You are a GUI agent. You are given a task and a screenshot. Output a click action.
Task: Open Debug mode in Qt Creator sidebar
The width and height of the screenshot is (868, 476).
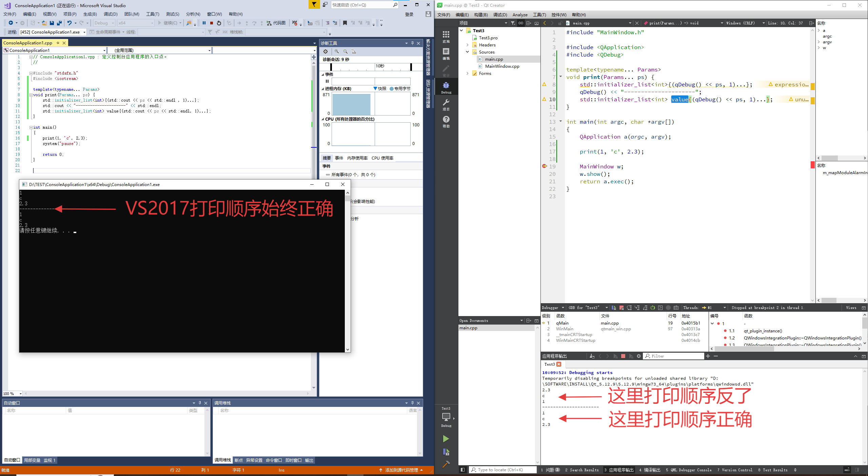click(446, 87)
